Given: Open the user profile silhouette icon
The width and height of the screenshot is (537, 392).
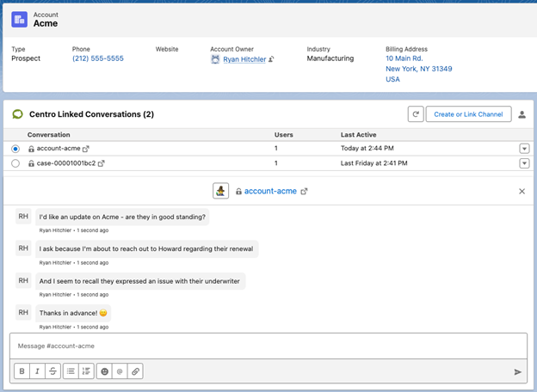Looking at the screenshot, I should (x=522, y=114).
